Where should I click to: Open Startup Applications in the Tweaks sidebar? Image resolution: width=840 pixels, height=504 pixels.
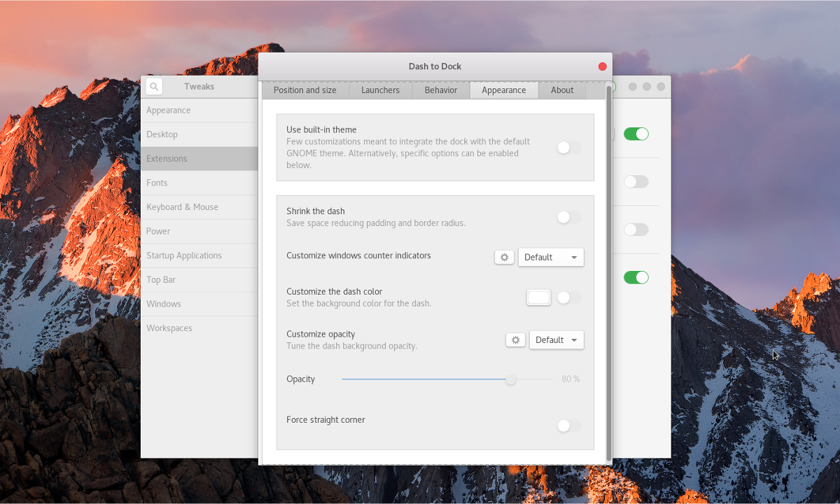pyautogui.click(x=184, y=255)
